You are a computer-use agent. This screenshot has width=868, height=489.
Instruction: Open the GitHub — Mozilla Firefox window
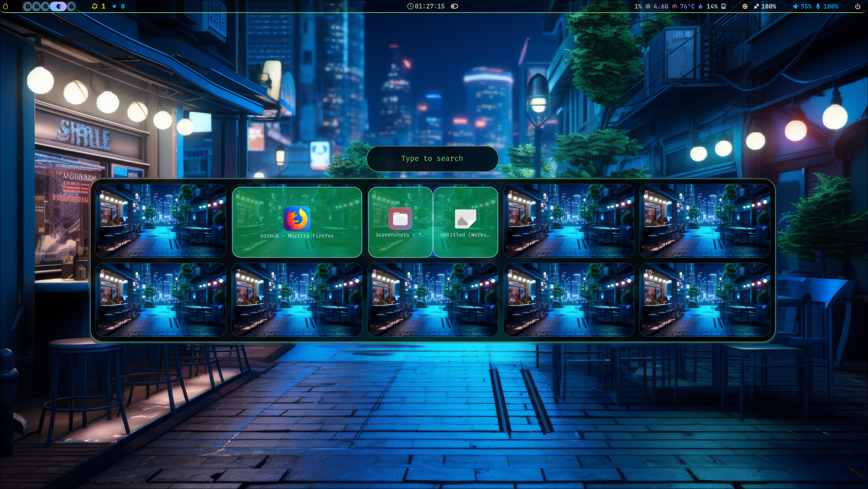[297, 222]
